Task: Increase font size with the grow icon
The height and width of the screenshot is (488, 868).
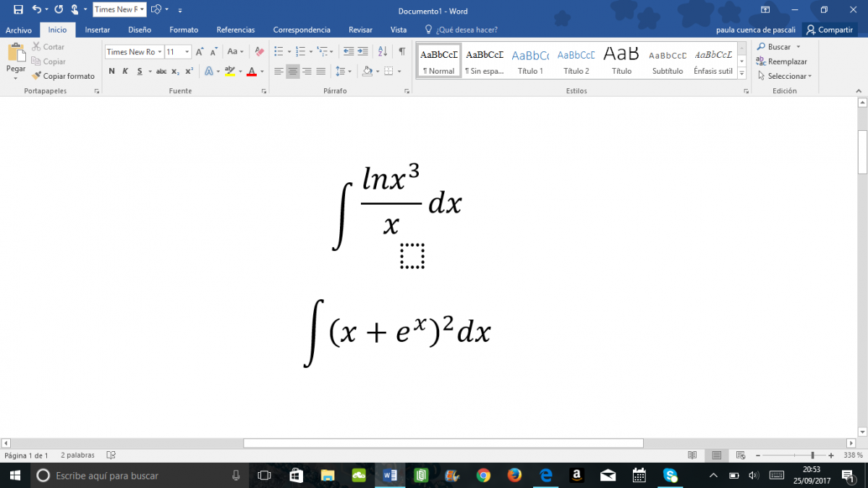Action: coord(200,52)
